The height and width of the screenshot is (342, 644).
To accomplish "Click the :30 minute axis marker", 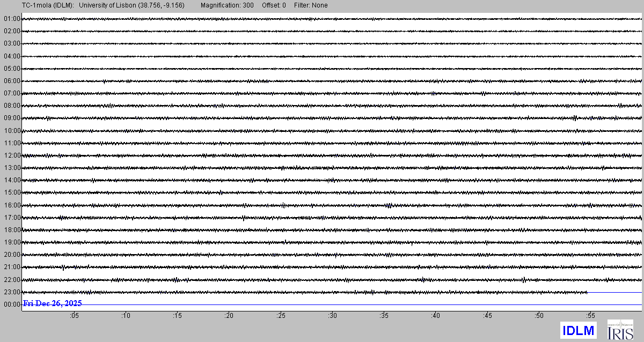I will coord(332,316).
